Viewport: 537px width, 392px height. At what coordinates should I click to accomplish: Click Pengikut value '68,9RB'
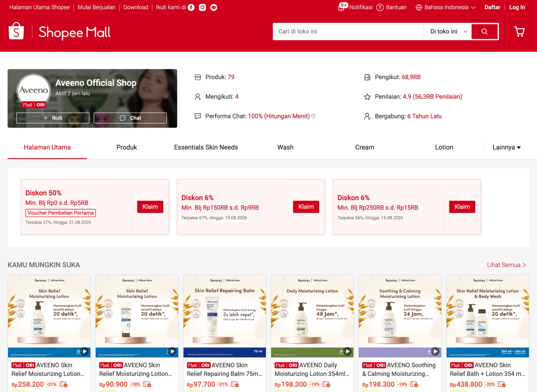coord(411,77)
